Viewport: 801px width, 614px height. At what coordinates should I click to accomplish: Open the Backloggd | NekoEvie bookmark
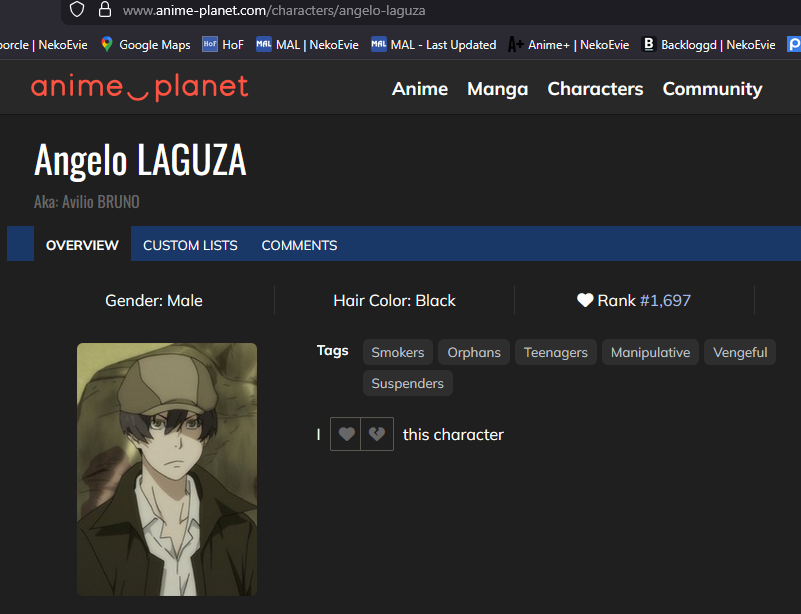click(x=708, y=45)
